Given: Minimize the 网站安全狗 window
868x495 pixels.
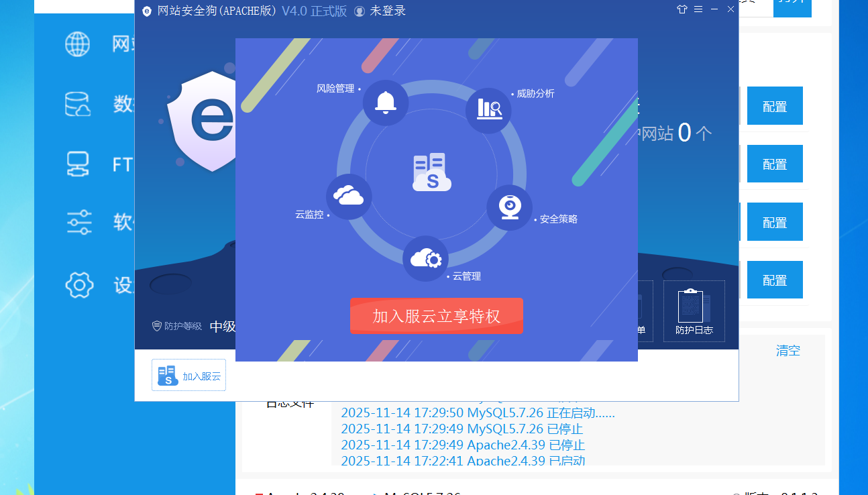Looking at the screenshot, I should [714, 9].
